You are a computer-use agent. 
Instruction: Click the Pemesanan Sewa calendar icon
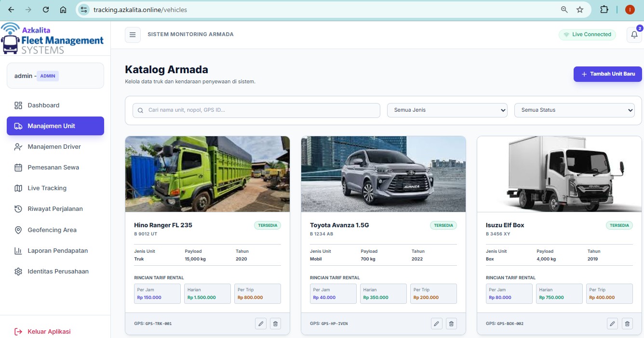coord(18,168)
